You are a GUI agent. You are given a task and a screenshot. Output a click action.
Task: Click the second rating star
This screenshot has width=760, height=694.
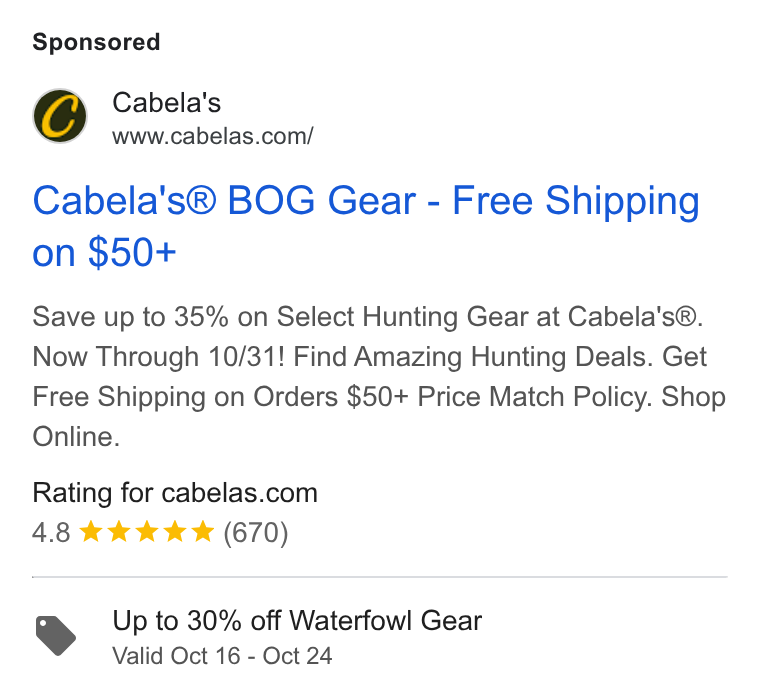(118, 531)
